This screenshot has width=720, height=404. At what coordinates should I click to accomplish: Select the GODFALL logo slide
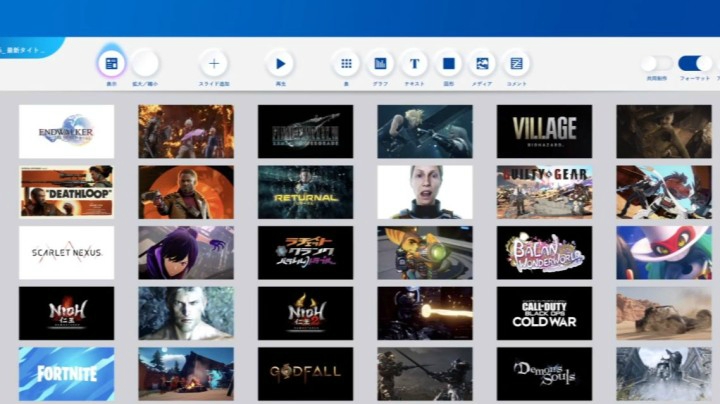pyautogui.click(x=305, y=374)
